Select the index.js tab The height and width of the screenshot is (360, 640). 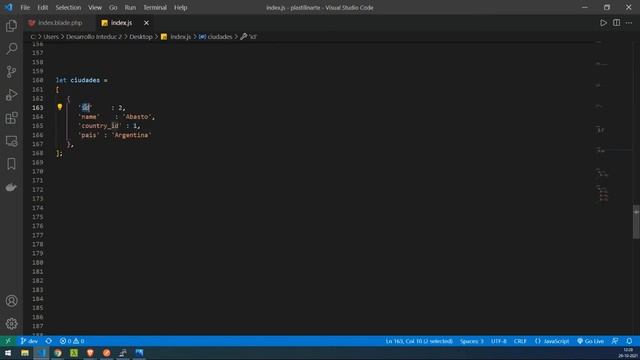(121, 23)
